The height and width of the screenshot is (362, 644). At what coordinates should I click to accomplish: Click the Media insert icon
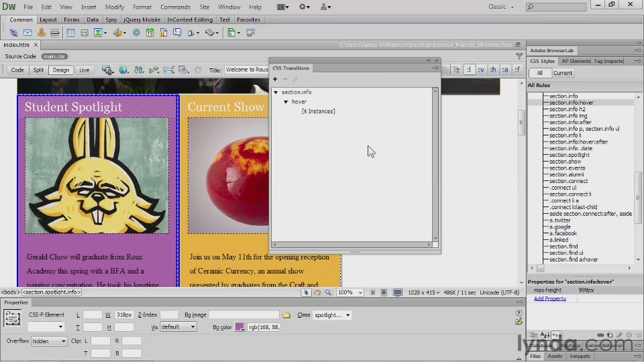click(x=119, y=32)
